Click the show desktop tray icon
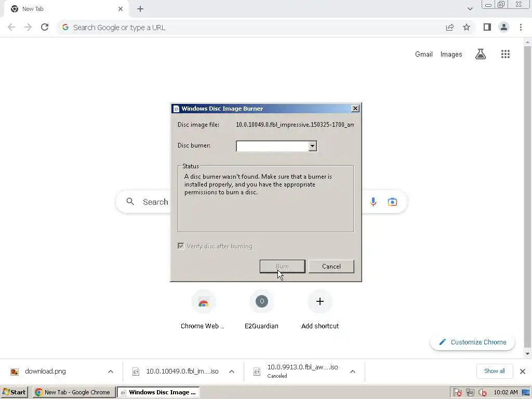 (x=526, y=392)
